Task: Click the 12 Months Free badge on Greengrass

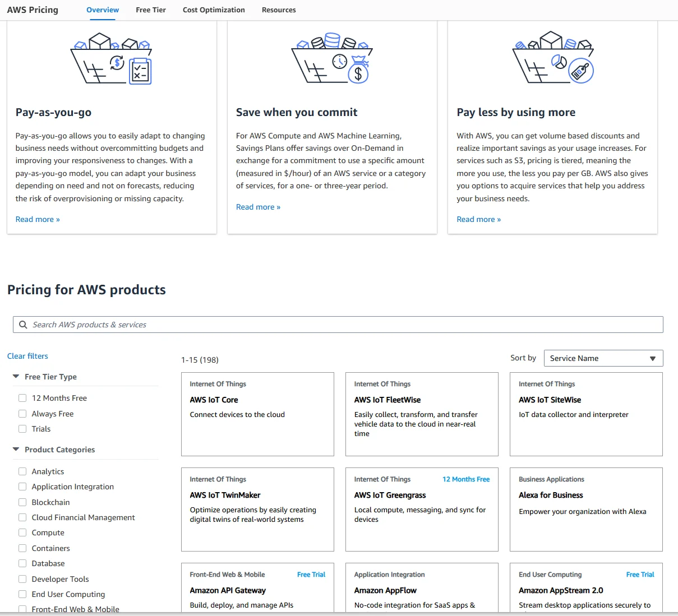Action: [466, 479]
